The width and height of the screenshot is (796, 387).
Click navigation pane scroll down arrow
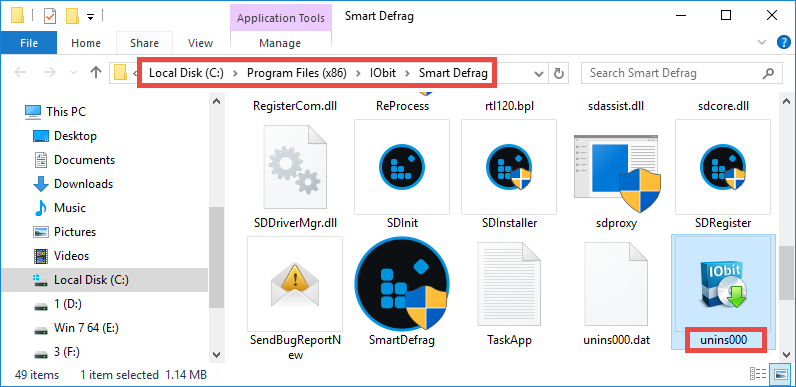pos(216,354)
